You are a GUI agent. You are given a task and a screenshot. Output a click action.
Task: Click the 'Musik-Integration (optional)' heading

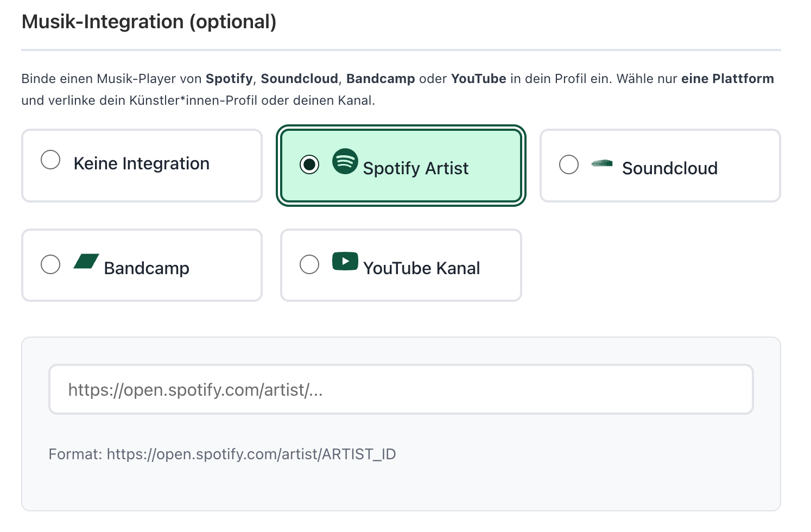coord(148,22)
